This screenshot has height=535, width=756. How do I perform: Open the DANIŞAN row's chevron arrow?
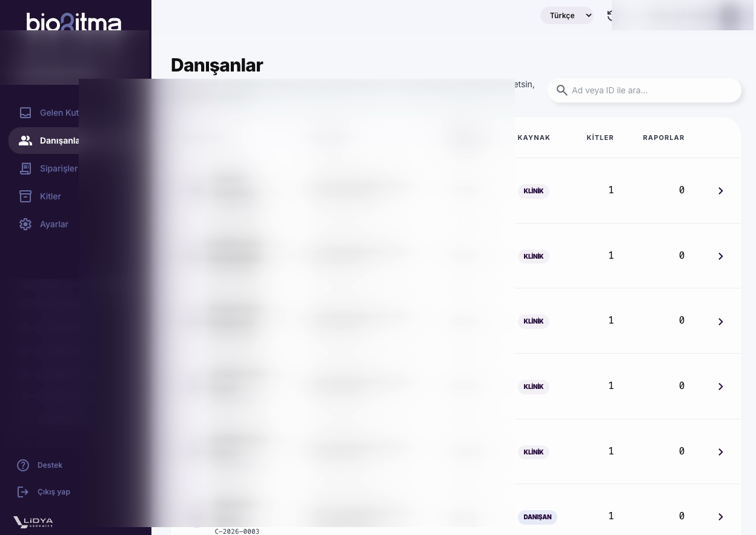pyautogui.click(x=720, y=517)
